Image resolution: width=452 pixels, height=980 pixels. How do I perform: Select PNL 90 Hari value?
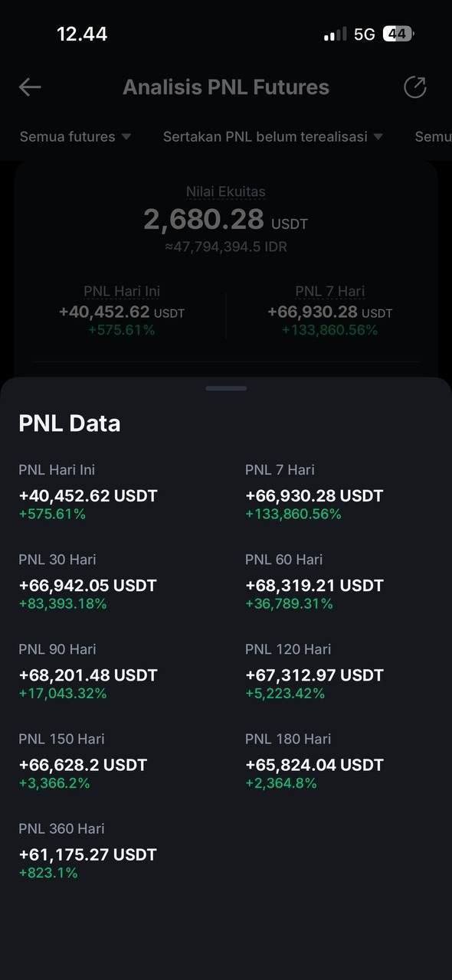pyautogui.click(x=88, y=675)
